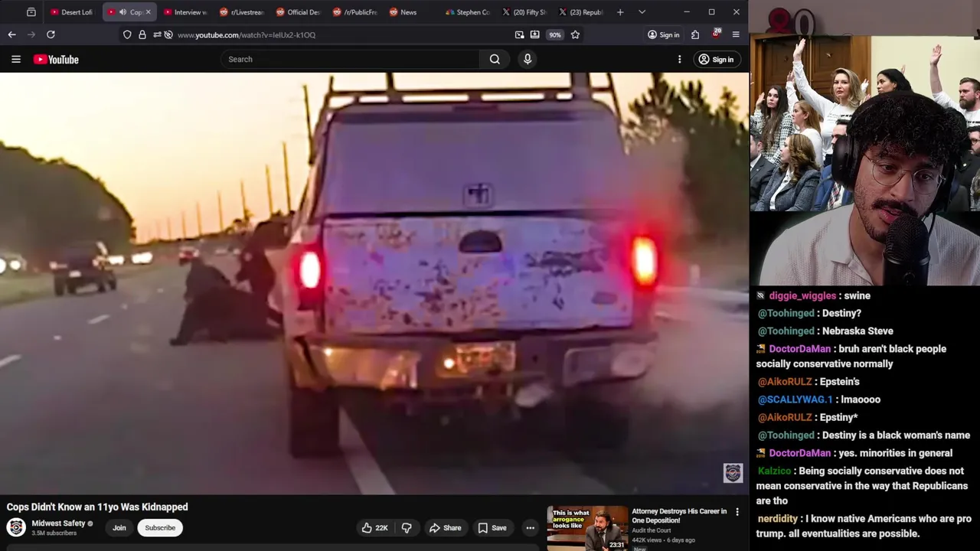Click the video title 'Cops Didn't Know an 11yo Was Kidnapped'
Viewport: 980px width, 551px height.
click(x=97, y=507)
